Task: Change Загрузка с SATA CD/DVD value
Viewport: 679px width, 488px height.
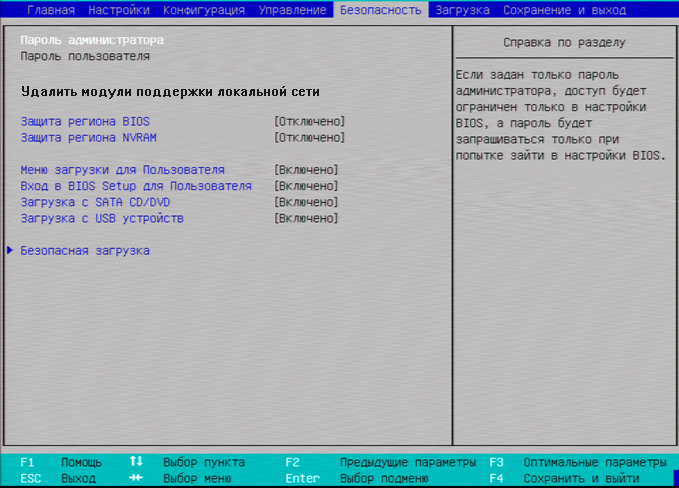Action: pos(306,202)
